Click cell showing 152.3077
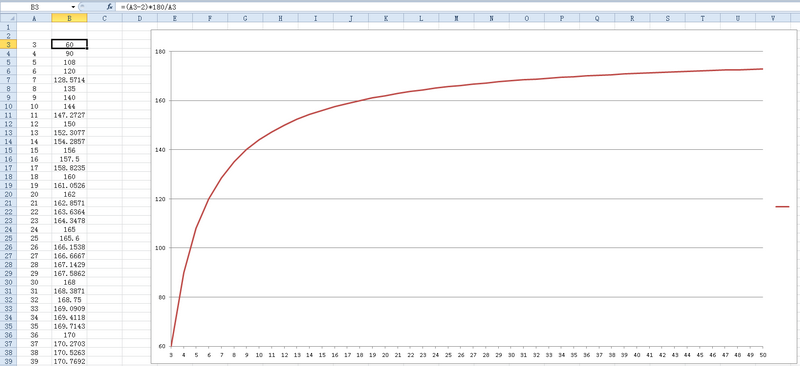The image size is (800, 366). (69, 133)
